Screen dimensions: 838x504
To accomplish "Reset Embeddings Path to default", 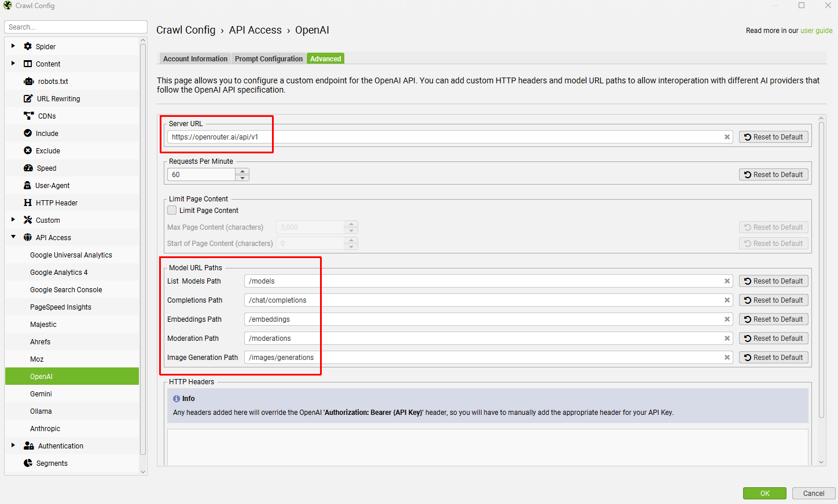I will (x=774, y=319).
